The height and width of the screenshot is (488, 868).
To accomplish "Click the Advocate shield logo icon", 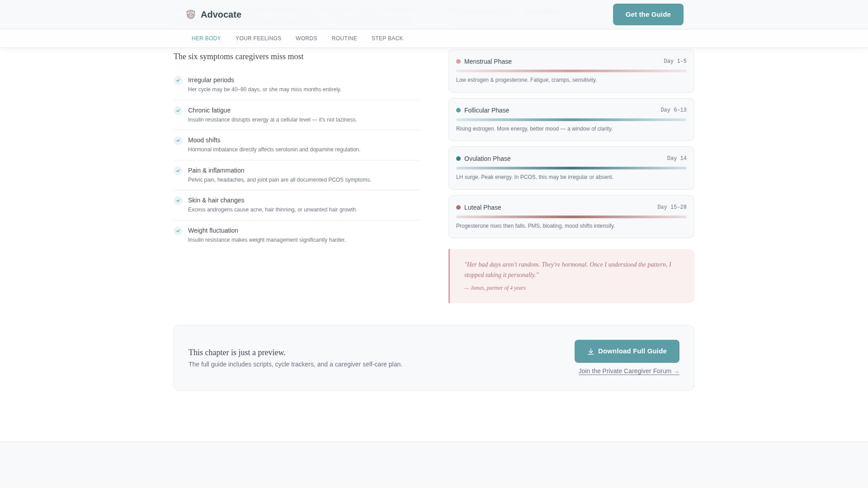I will [x=191, y=14].
